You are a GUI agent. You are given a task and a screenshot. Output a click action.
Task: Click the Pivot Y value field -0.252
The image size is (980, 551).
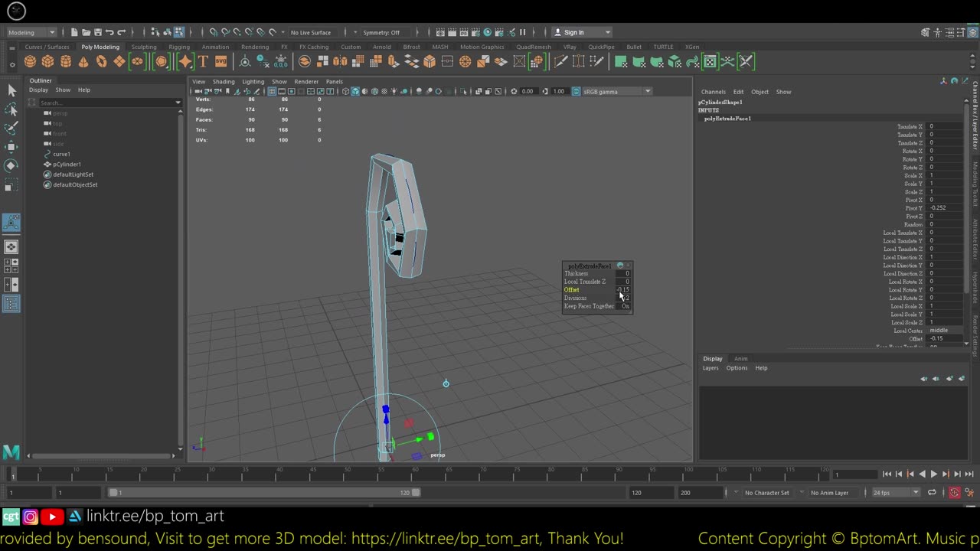click(x=946, y=208)
